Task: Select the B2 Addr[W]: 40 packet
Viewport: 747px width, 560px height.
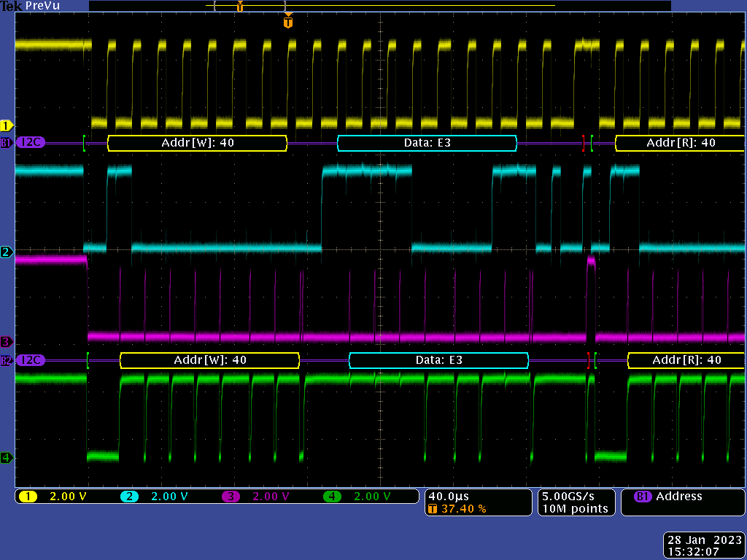Action: 209,360
